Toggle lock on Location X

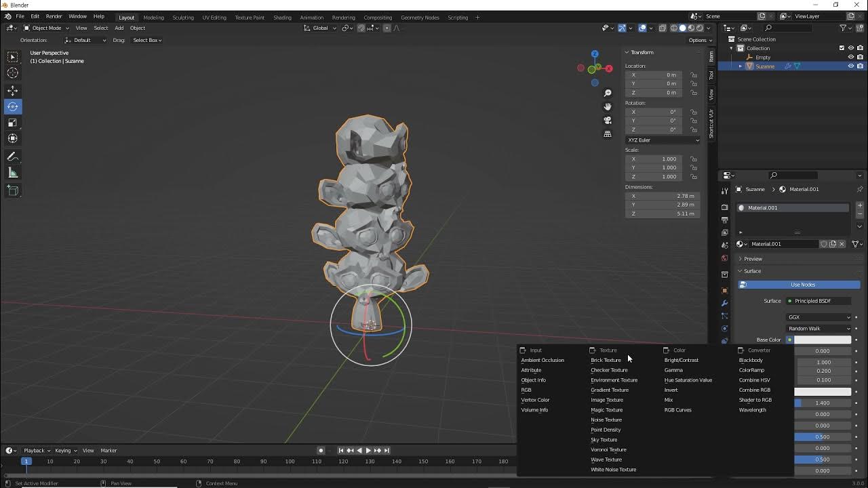tap(694, 75)
